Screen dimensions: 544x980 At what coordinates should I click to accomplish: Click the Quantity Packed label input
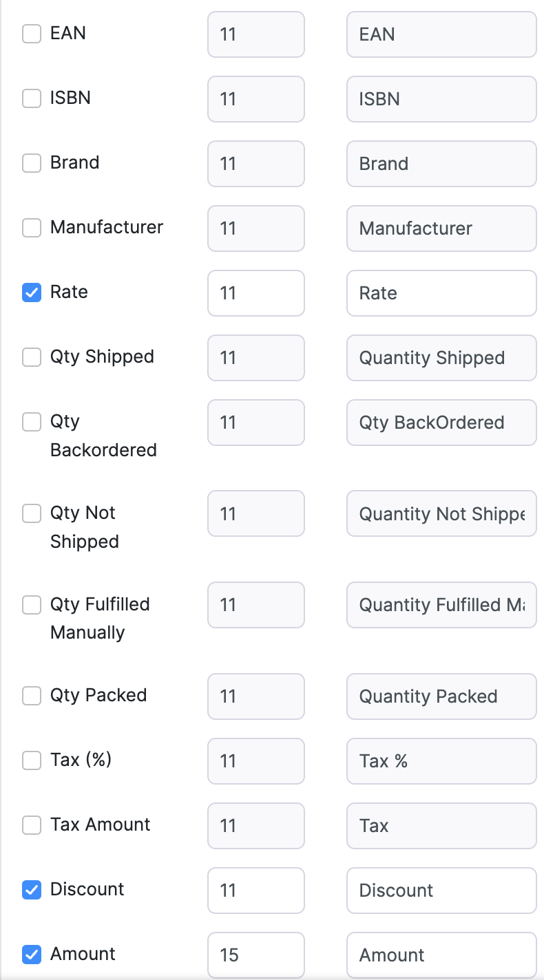pyautogui.click(x=441, y=696)
